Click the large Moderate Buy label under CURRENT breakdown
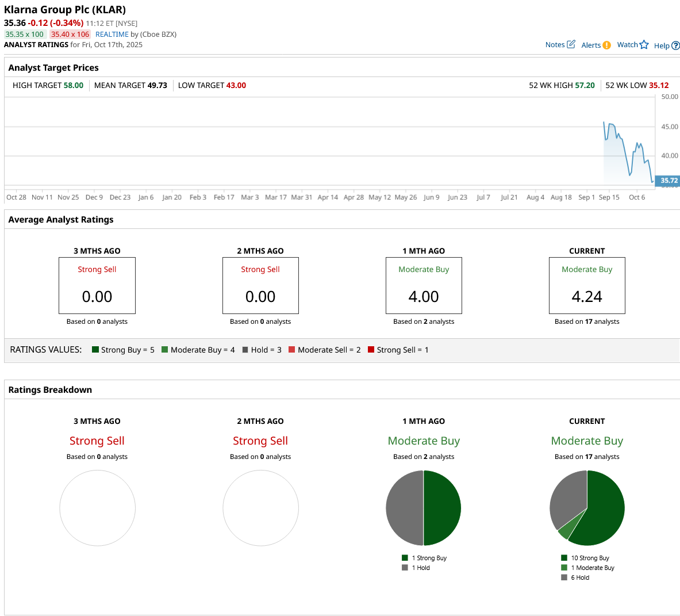The image size is (680, 616). point(587,441)
